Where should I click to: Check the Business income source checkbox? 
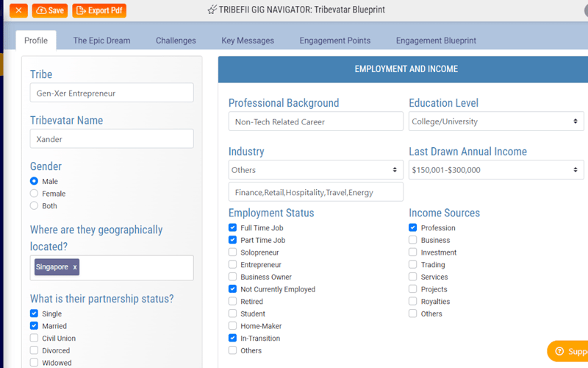[x=413, y=240]
